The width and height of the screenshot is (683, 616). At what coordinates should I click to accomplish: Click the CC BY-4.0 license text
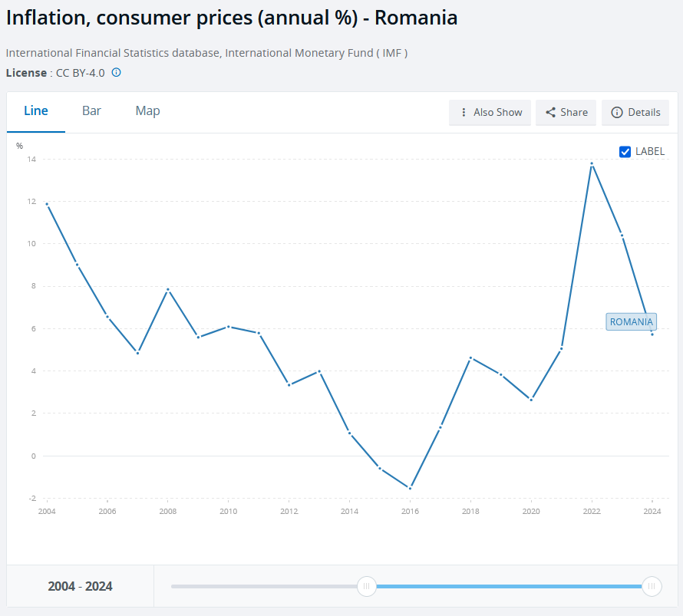[x=78, y=73]
